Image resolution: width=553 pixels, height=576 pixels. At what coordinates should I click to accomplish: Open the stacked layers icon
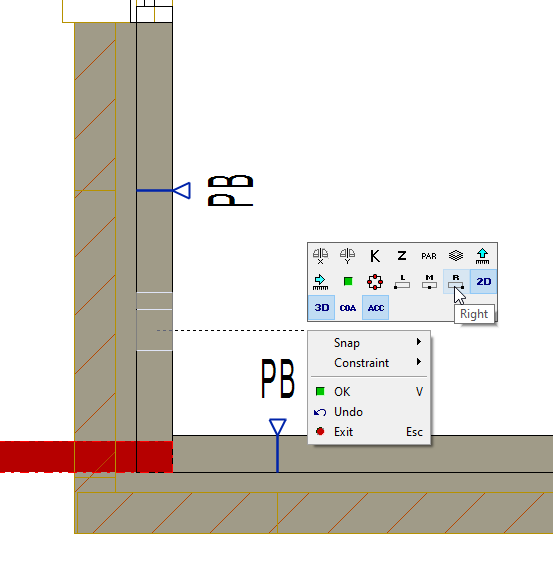tap(456, 256)
